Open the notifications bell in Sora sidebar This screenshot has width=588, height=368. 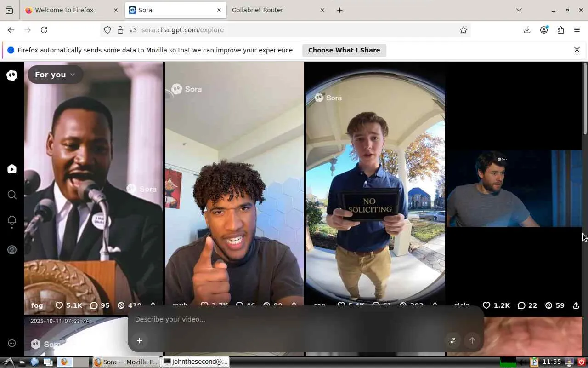click(12, 221)
